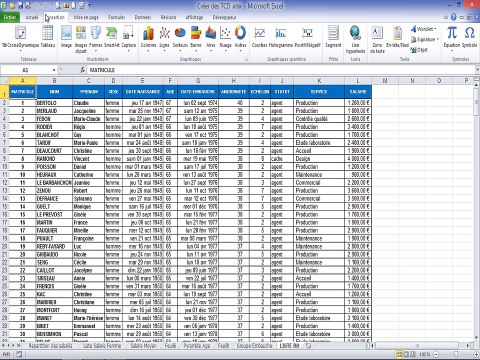Switch to Normal view button
The width and height of the screenshot is (480, 360).
click(x=399, y=354)
